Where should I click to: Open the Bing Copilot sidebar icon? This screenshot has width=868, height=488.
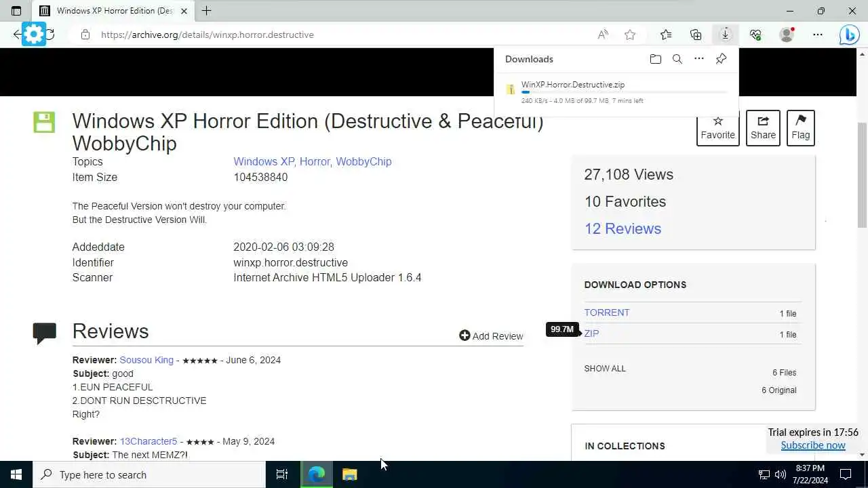[849, 35]
